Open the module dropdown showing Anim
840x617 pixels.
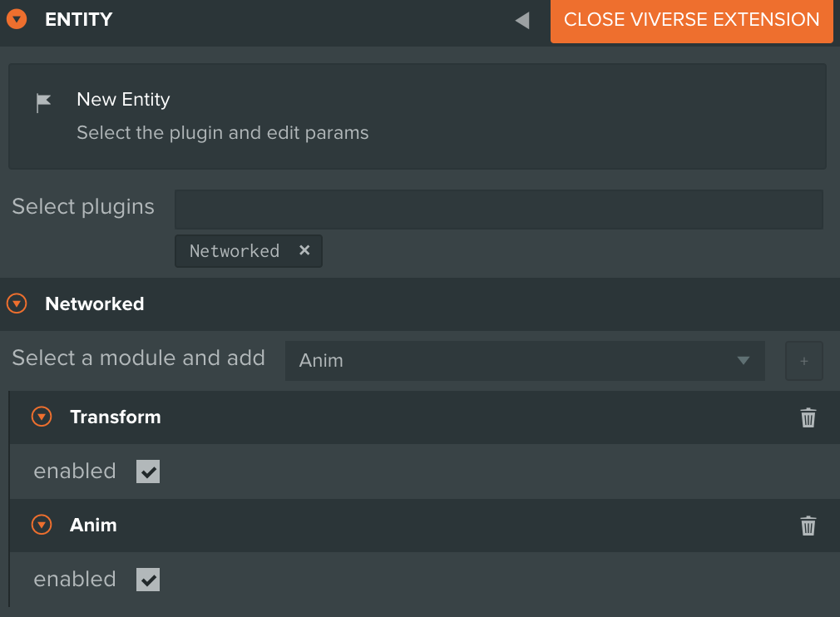(524, 361)
